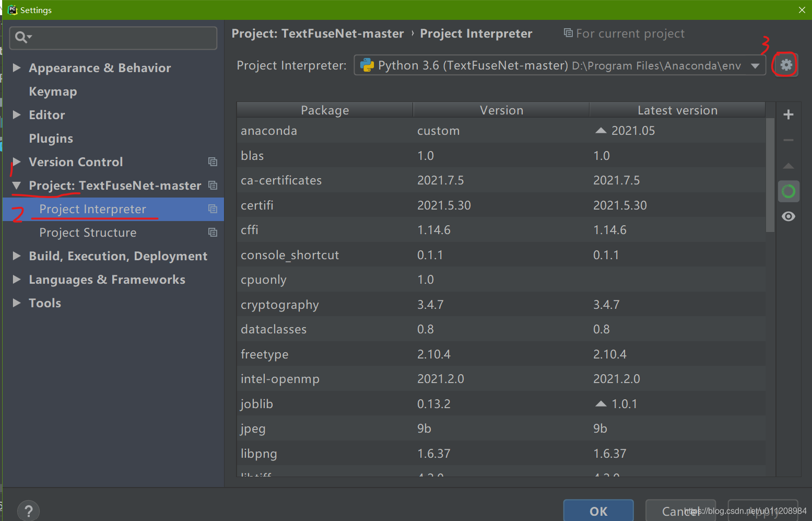Click the PyCharm icon in the title bar
Viewport: 812px width, 521px height.
(x=13, y=10)
